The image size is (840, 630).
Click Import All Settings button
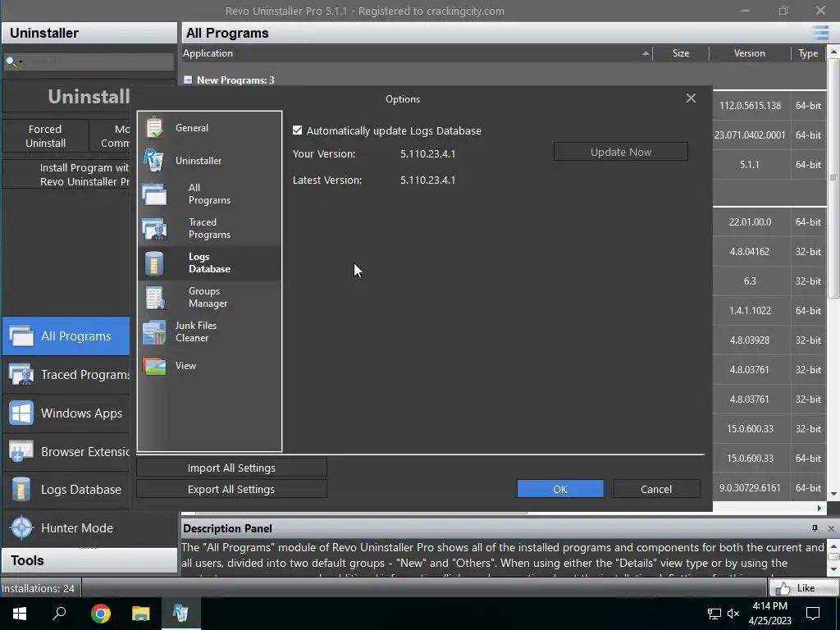pos(231,468)
